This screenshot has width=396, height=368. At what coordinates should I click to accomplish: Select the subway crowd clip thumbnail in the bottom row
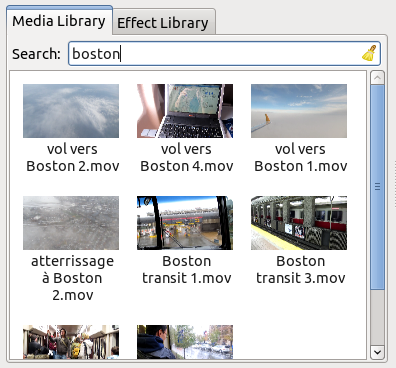click(71, 342)
